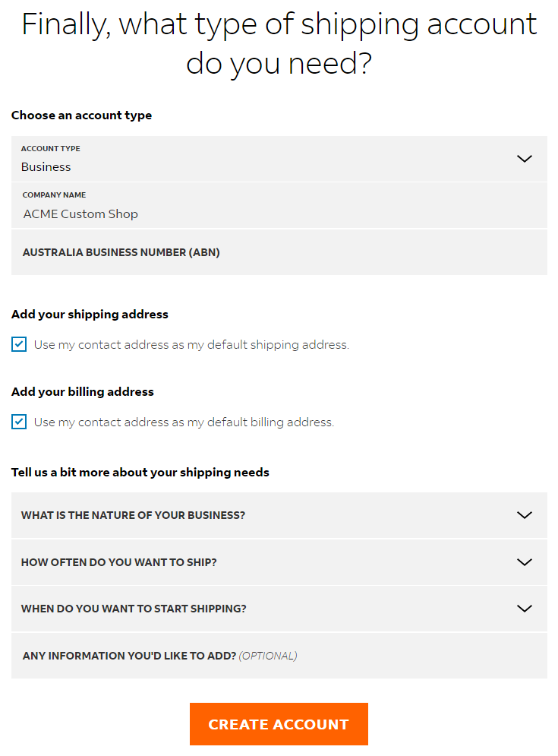Click the Account Type chevron icon
558x756 pixels.
point(524,159)
